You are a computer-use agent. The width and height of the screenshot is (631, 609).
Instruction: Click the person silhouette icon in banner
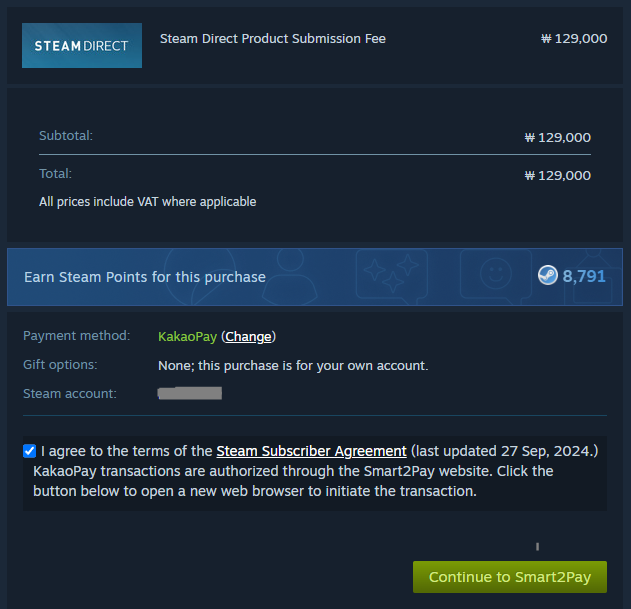[290, 277]
